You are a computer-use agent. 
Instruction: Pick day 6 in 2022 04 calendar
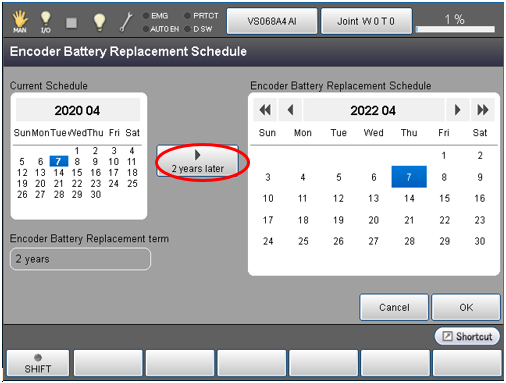[374, 177]
